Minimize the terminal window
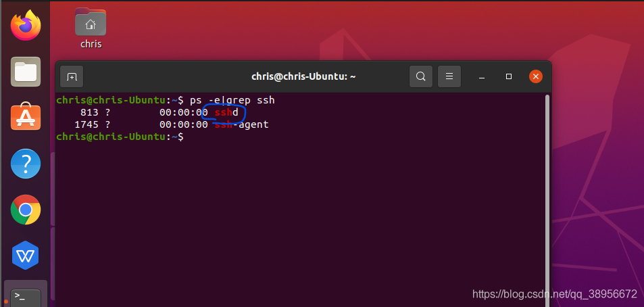The image size is (644, 307). pos(482,76)
